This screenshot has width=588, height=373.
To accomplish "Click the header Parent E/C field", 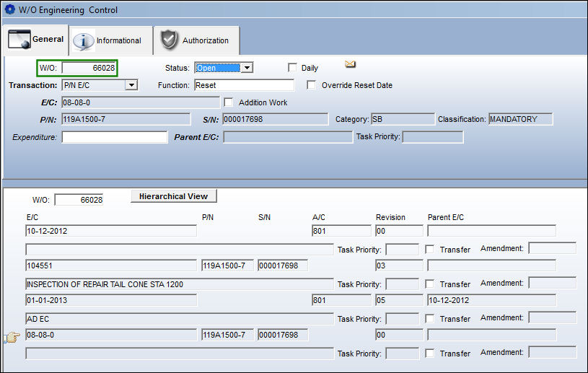I will coord(288,137).
